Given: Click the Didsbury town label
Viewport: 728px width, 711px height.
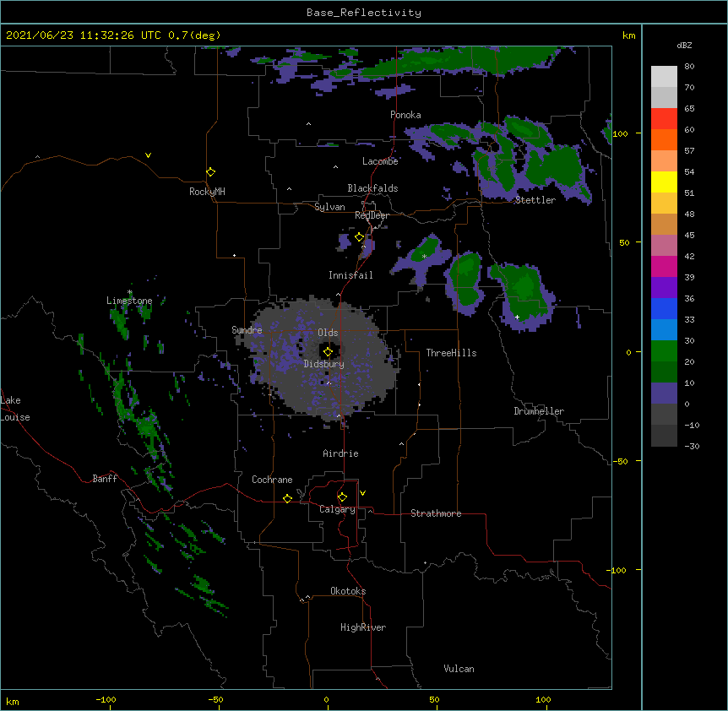Looking at the screenshot, I should coord(324,364).
